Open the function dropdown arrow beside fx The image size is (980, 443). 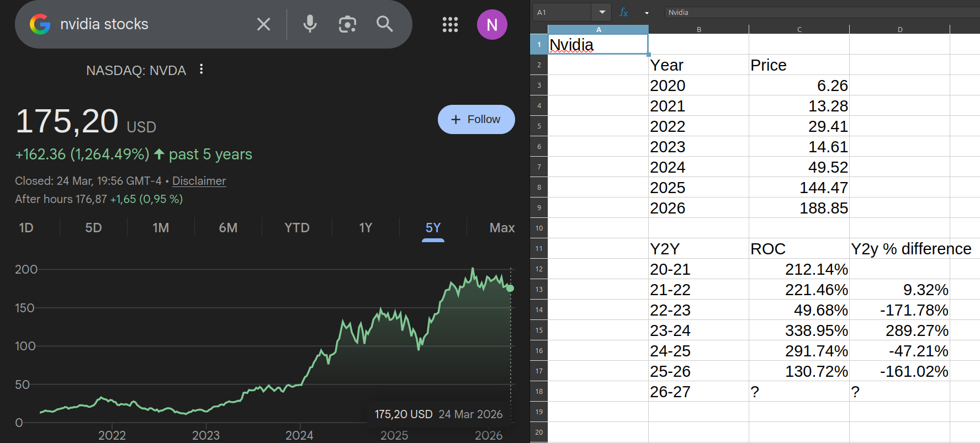[647, 13]
